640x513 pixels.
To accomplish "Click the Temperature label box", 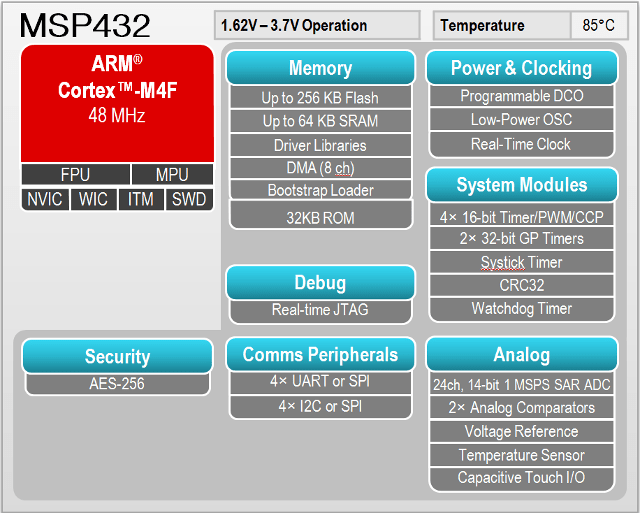I will (502, 25).
